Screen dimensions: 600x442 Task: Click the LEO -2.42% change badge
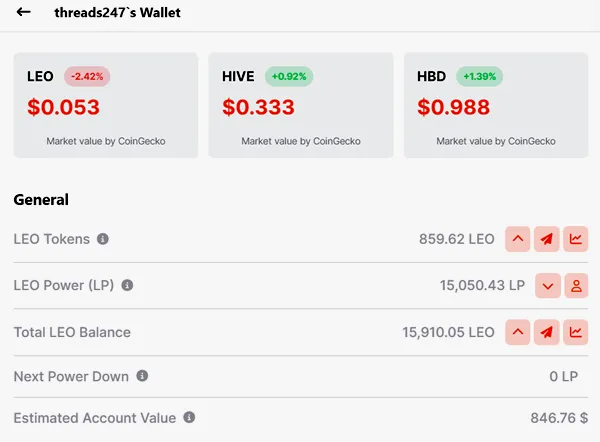point(87,76)
